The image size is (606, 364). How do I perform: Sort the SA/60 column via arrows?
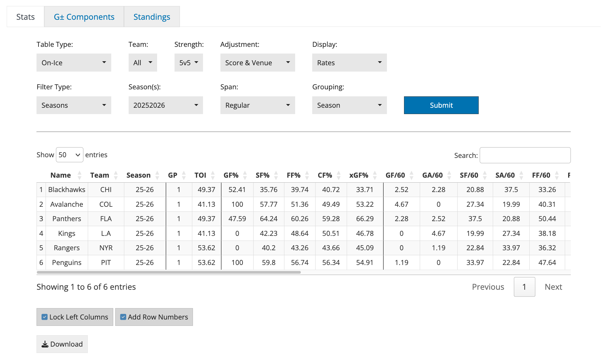click(x=521, y=175)
